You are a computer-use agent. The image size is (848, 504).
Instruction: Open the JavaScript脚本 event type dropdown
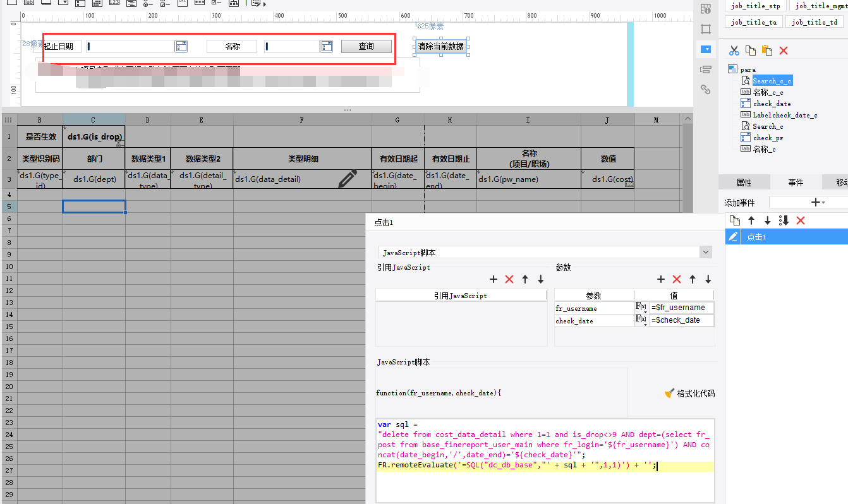(x=706, y=253)
